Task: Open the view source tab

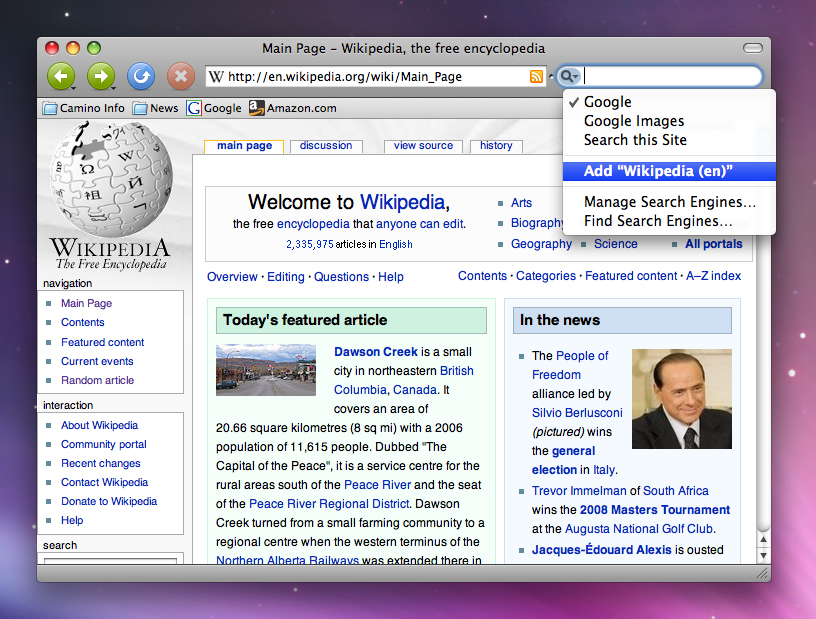Action: pyautogui.click(x=423, y=146)
